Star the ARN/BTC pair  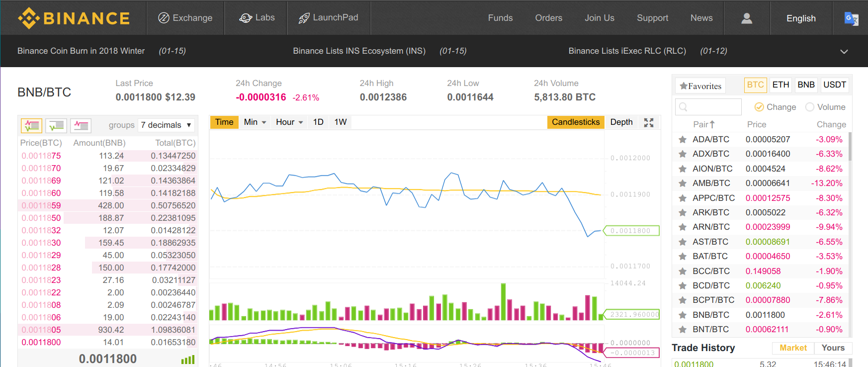(x=683, y=227)
